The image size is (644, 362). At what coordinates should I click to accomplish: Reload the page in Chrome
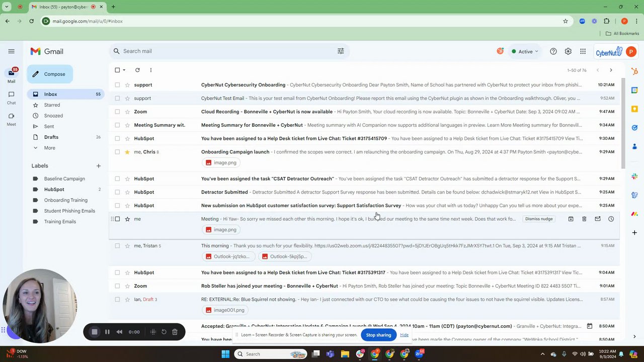31,21
